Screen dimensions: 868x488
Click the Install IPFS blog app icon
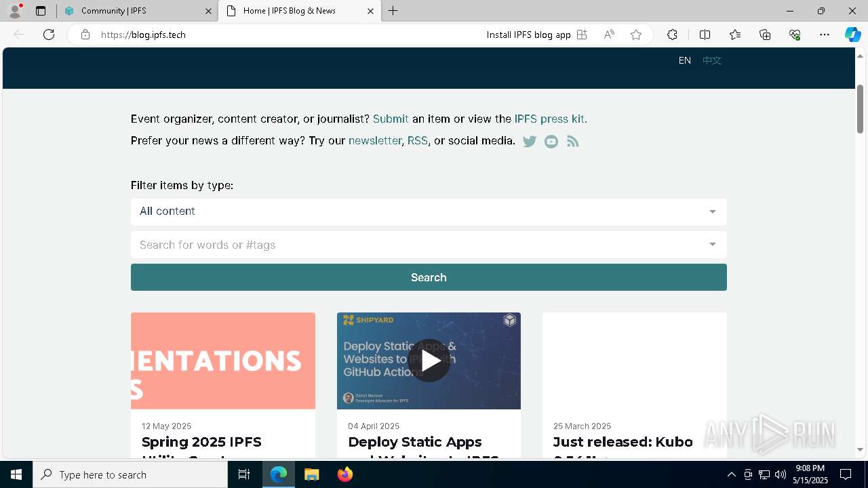[582, 35]
